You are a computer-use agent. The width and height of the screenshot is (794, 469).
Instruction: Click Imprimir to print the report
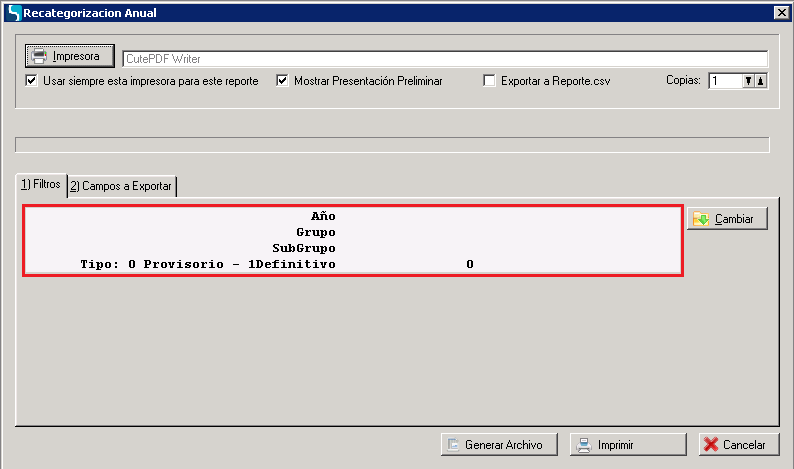[627, 445]
